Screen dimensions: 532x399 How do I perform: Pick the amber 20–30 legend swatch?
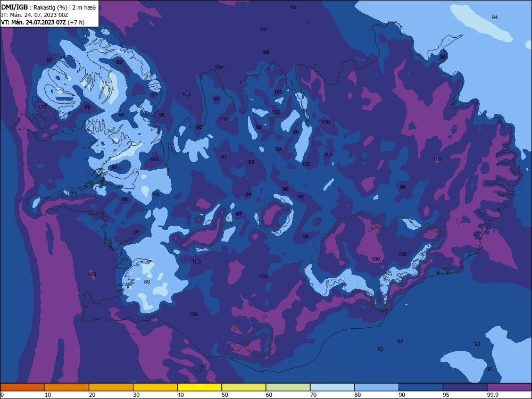click(111, 387)
